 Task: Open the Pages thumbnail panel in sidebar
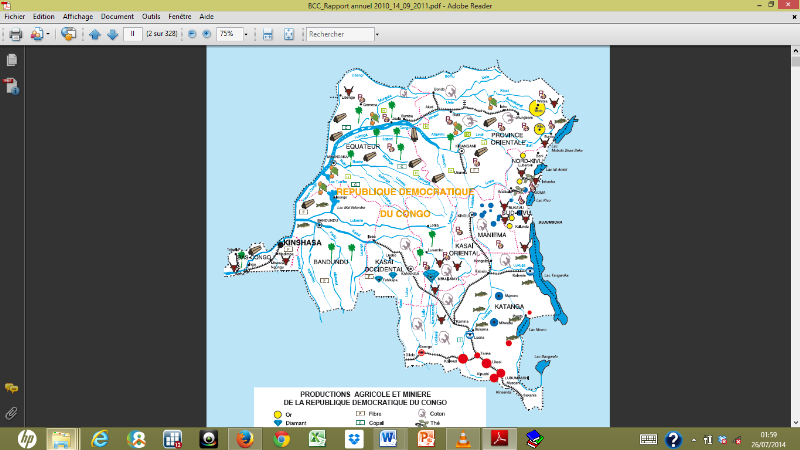(x=12, y=60)
